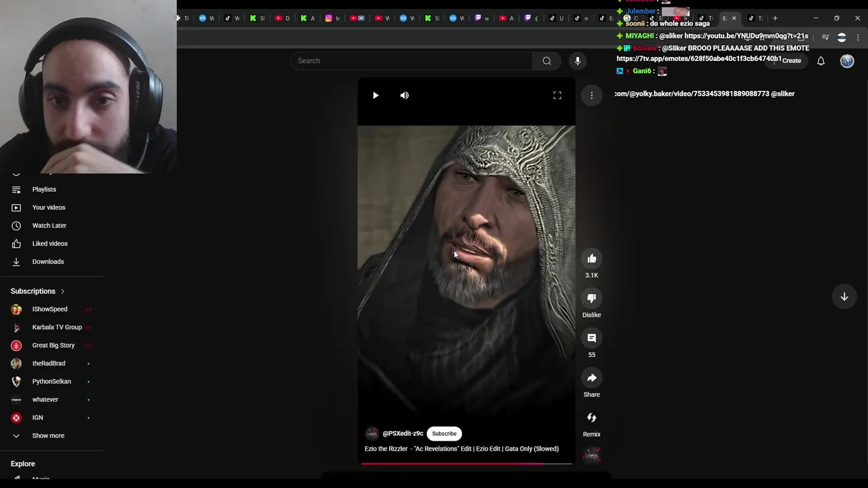Open YouTube notifications bell
This screenshot has height=488, width=868.
[x=821, y=61]
